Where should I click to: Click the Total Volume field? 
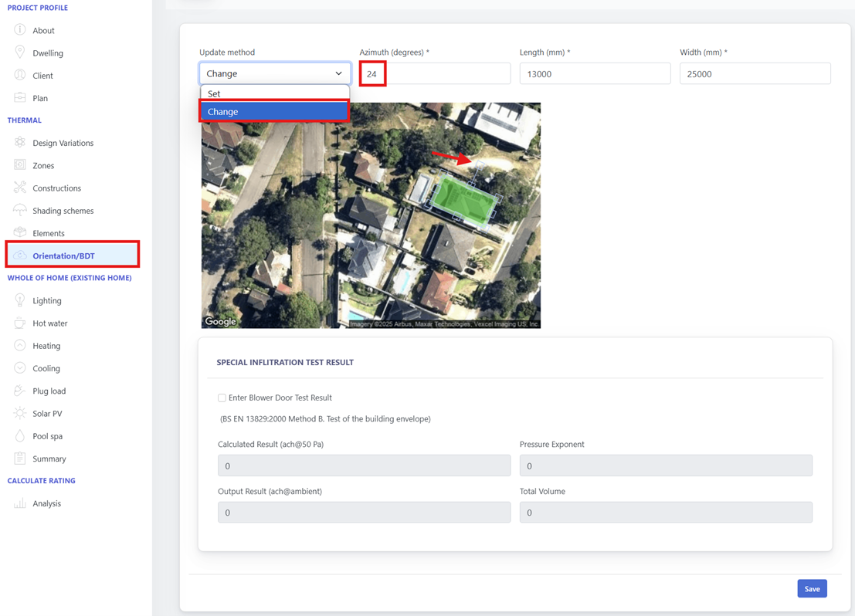[666, 513]
